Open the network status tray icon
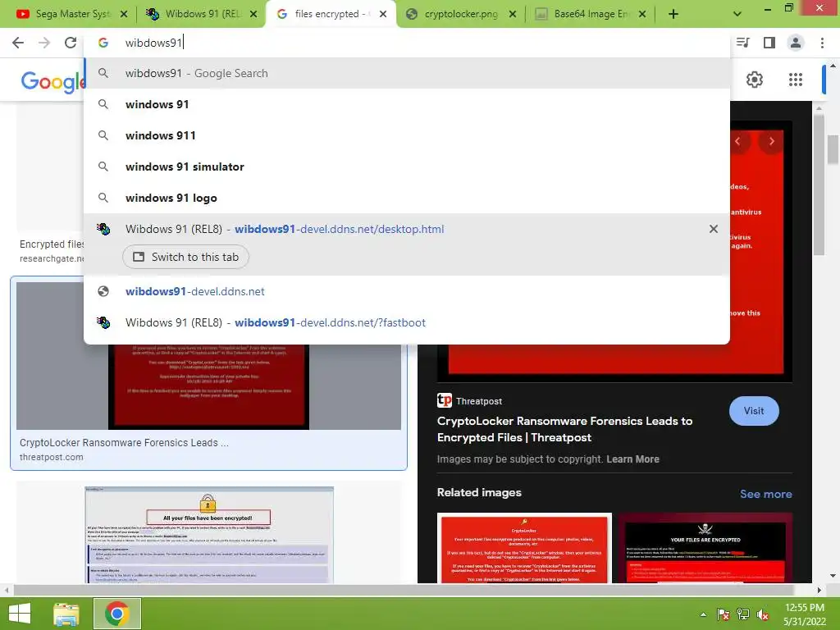The width and height of the screenshot is (840, 630). click(x=743, y=614)
